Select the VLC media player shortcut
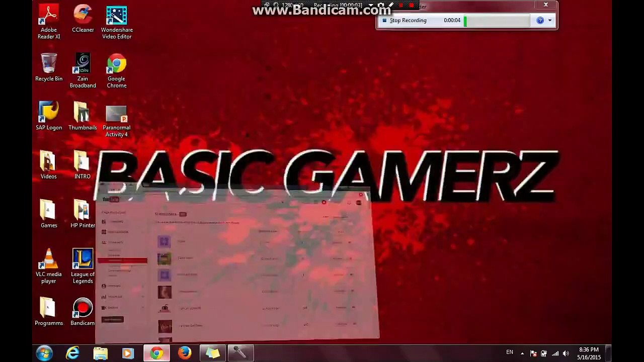The image size is (644, 362). coord(49,266)
